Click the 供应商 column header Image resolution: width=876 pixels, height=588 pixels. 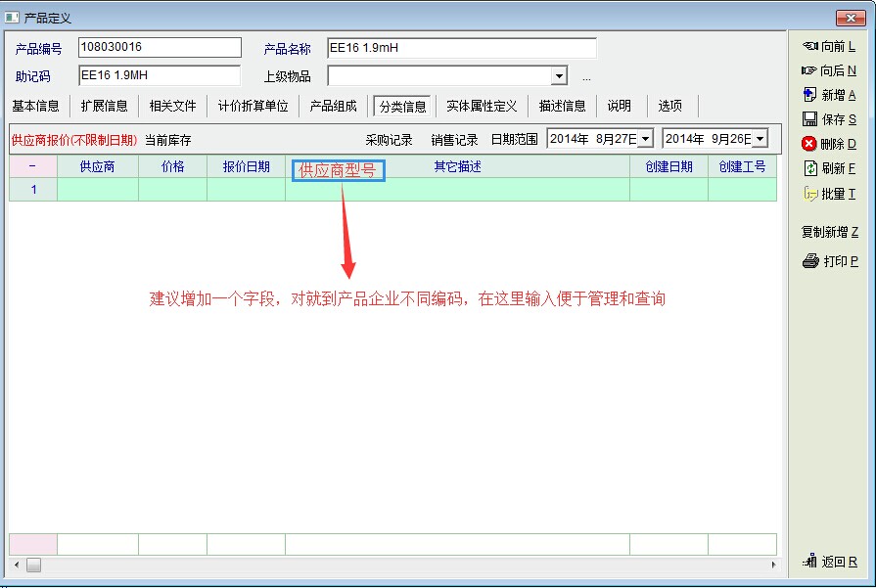coord(97,166)
